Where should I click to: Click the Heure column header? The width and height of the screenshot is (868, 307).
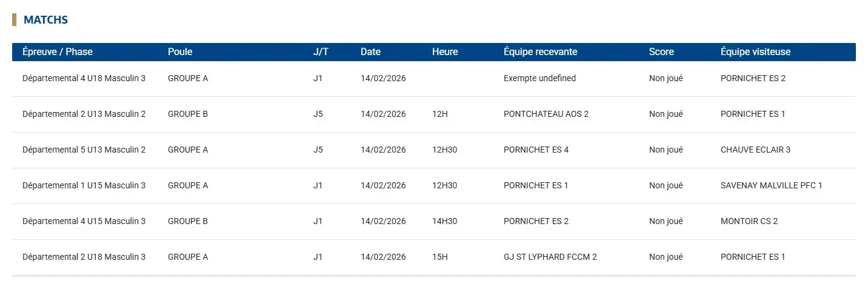click(x=445, y=52)
